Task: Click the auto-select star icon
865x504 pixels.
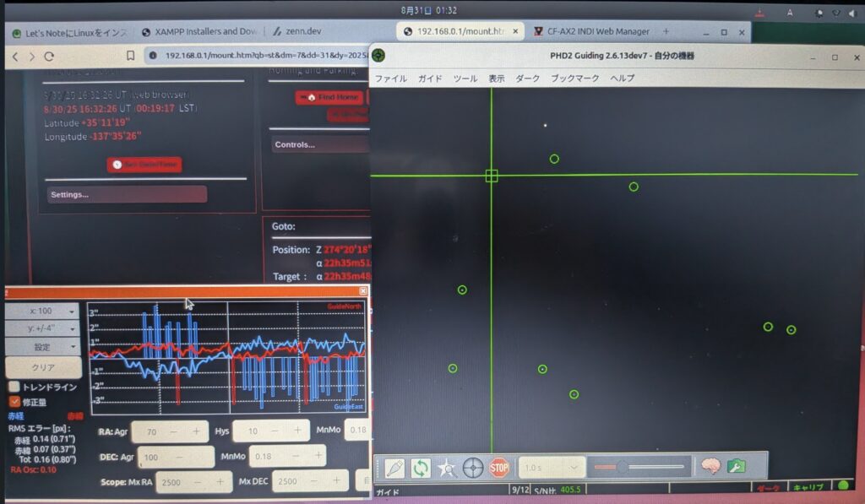Action: 447,467
